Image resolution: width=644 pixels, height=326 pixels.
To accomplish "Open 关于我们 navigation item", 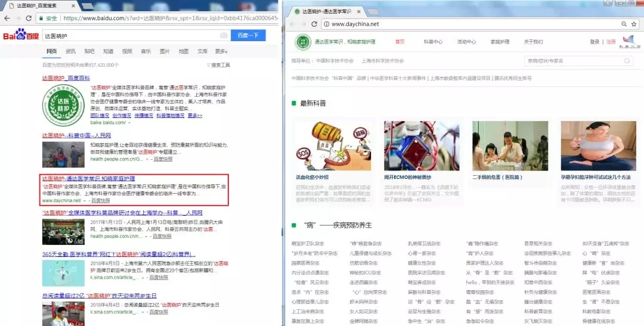I will (533, 42).
